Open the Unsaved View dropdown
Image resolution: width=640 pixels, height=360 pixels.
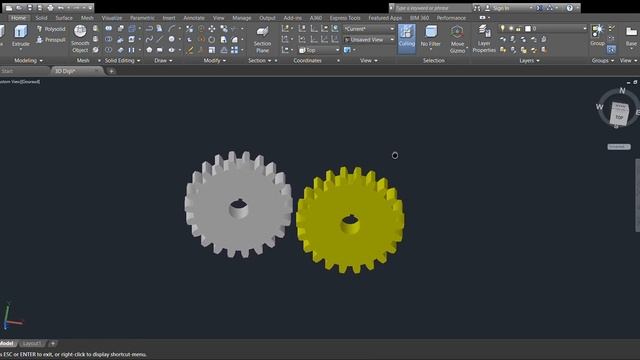[x=369, y=40]
